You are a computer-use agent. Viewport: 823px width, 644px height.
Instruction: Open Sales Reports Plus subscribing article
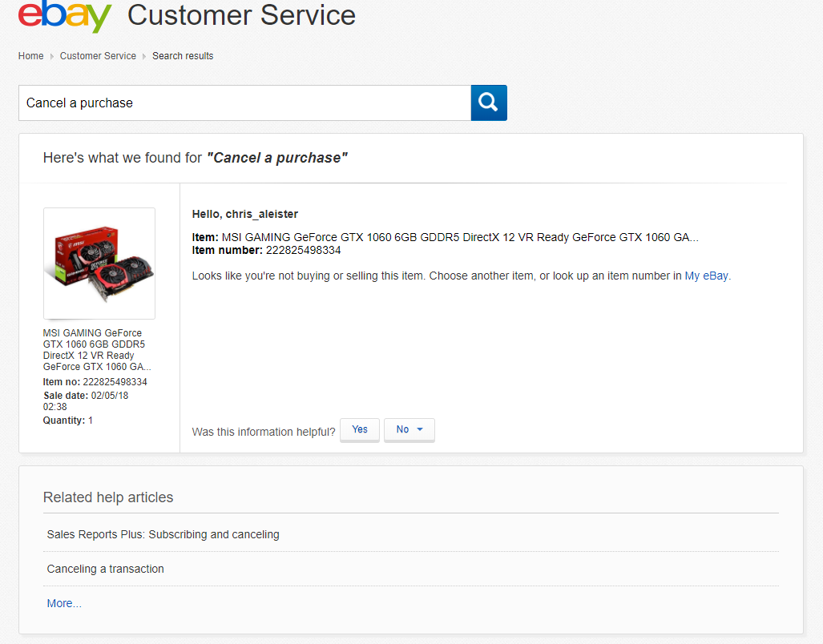click(163, 534)
